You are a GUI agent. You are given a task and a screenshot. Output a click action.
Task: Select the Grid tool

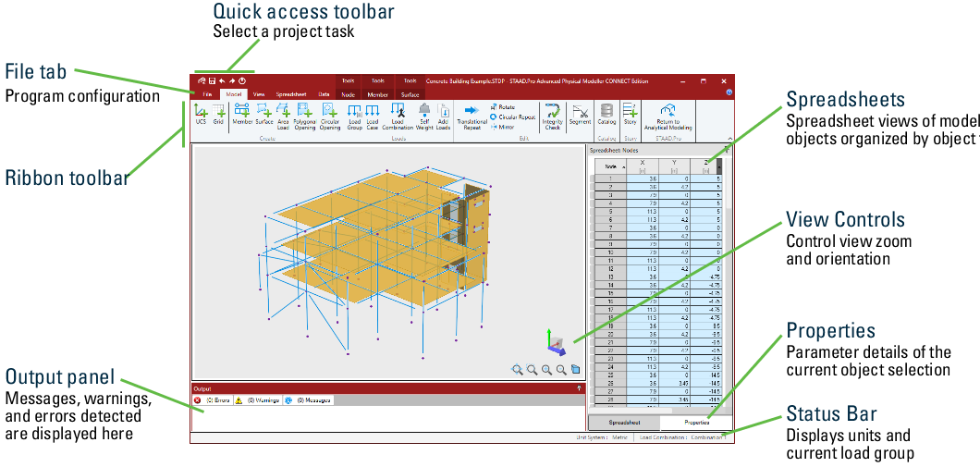[218, 115]
